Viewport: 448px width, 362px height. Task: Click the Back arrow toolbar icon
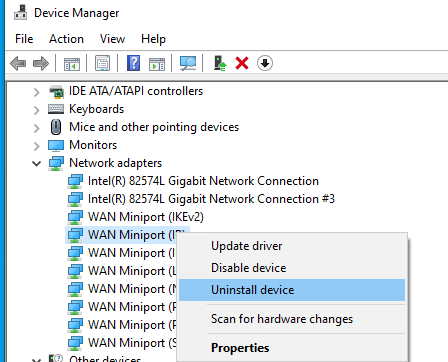(x=18, y=63)
